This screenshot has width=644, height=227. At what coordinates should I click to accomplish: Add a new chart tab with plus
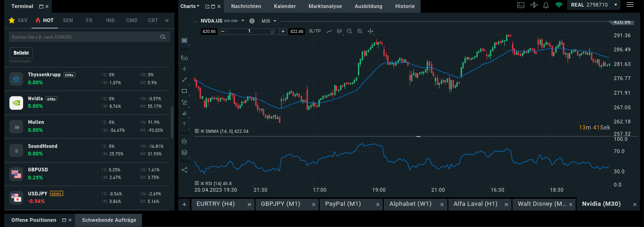pos(184,204)
